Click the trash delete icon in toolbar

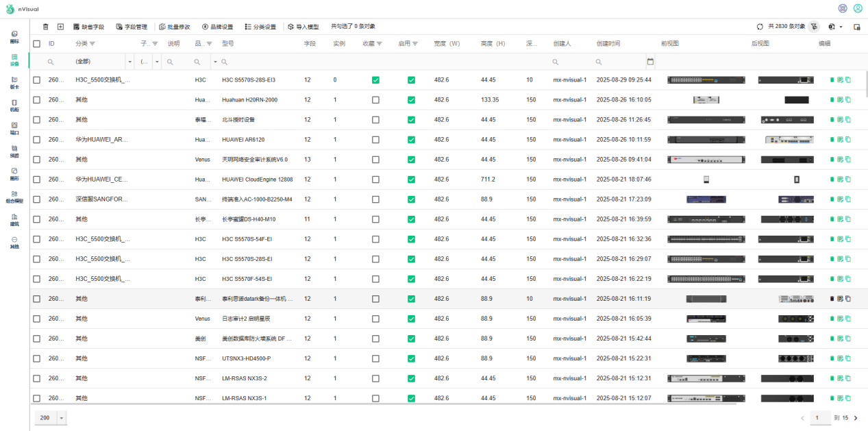(46, 27)
